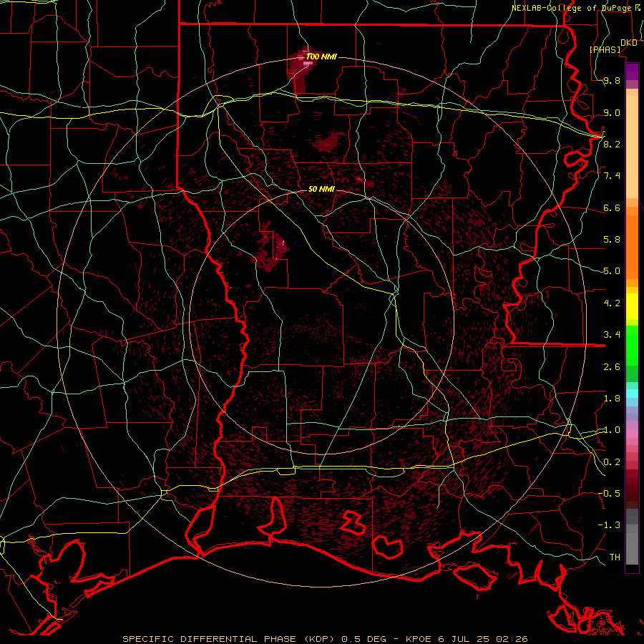Viewport: 644px width, 644px height.
Task: Select the 7.4 value on the color scale
Action: click(x=612, y=176)
